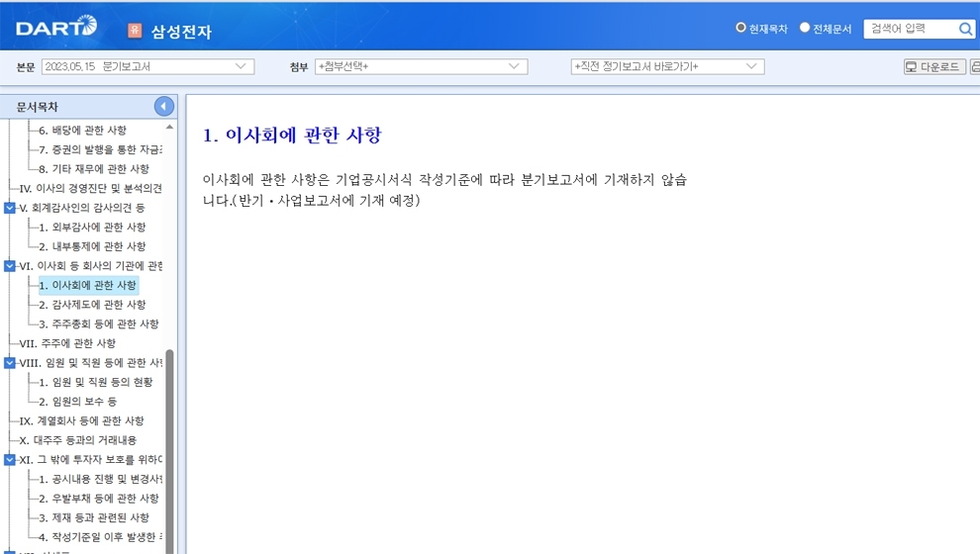Select the 전체문서 radio button

pyautogui.click(x=805, y=29)
